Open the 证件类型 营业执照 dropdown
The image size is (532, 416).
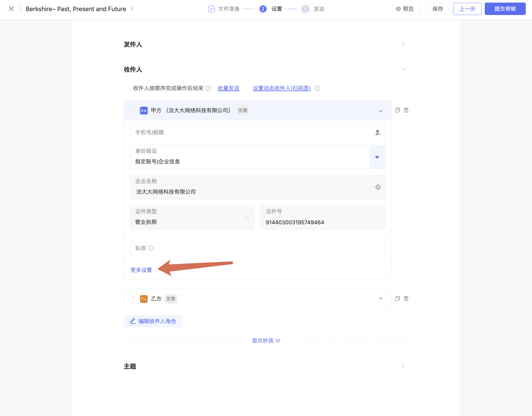(x=247, y=218)
